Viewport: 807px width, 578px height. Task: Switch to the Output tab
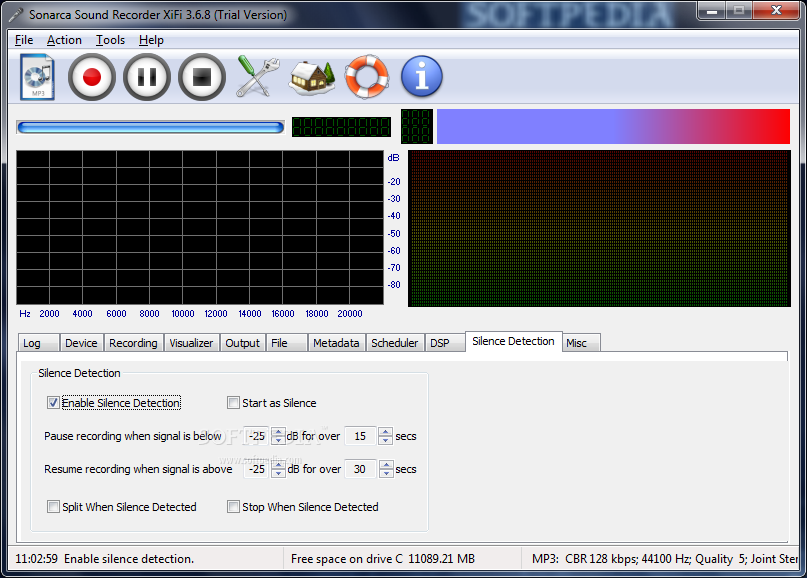242,343
